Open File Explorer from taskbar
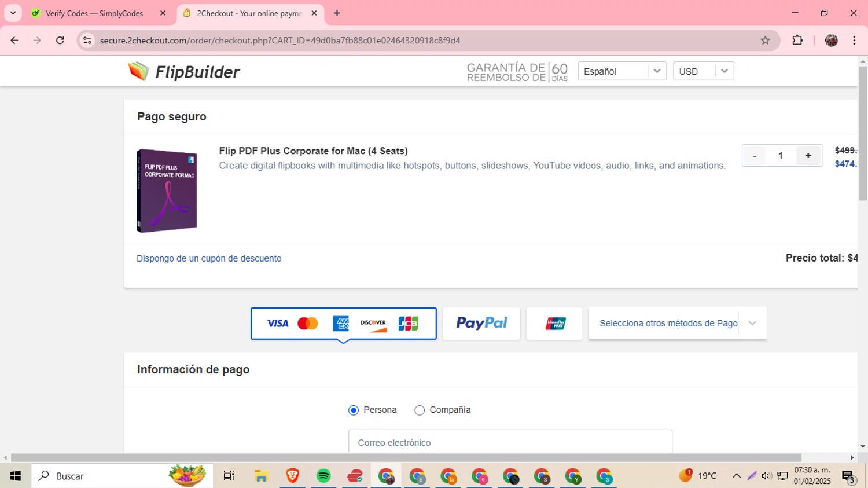The width and height of the screenshot is (868, 488). [261, 476]
